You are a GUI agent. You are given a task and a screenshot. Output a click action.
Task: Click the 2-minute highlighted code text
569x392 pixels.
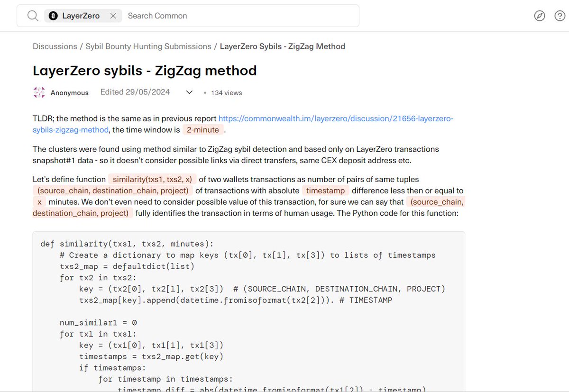tap(203, 130)
